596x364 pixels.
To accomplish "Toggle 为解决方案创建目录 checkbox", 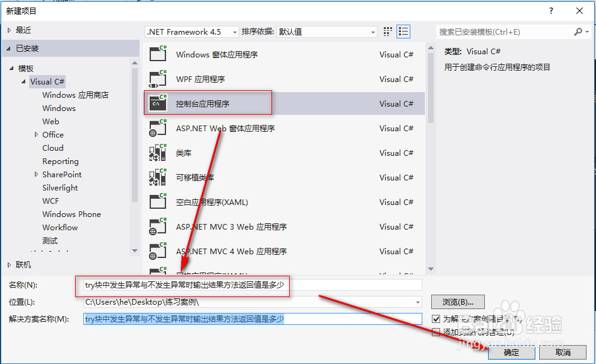I will (x=436, y=319).
